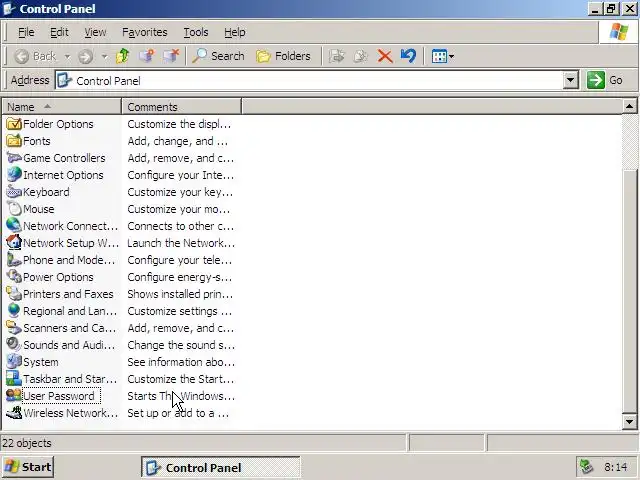Image resolution: width=640 pixels, height=480 pixels.
Task: Click the '22 objects' status bar text
Action: tap(27, 443)
